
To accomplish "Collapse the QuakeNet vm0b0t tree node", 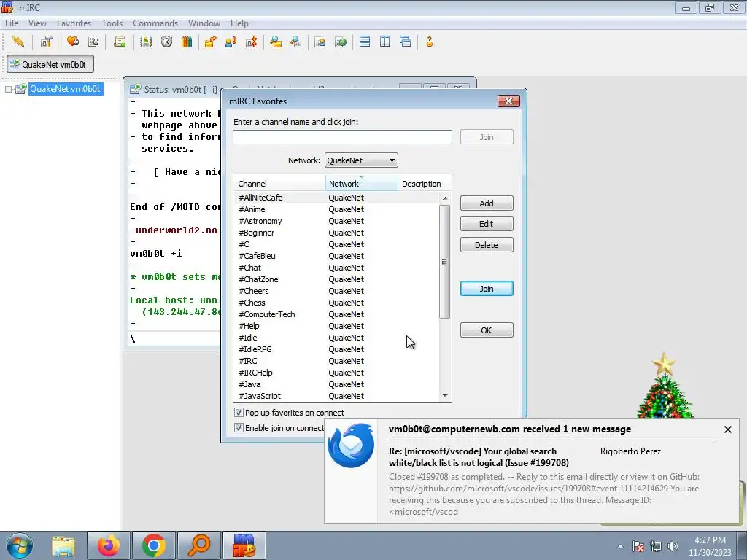I will pos(8,89).
